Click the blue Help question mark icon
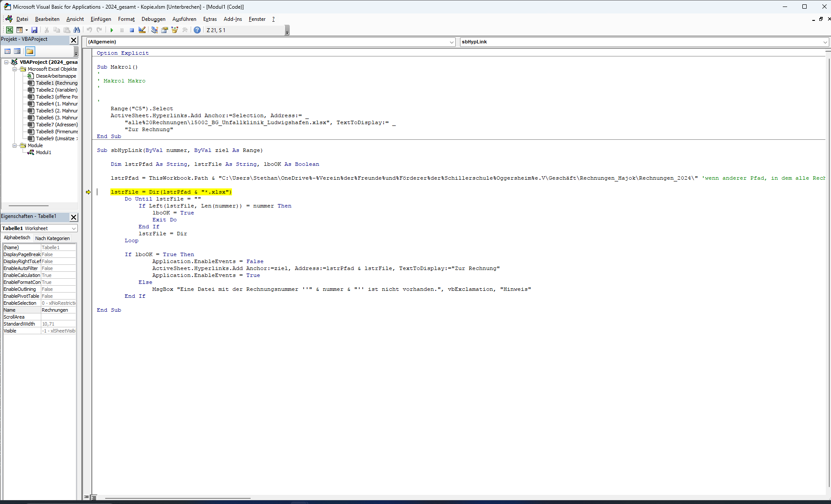The width and height of the screenshot is (831, 504). (x=197, y=30)
